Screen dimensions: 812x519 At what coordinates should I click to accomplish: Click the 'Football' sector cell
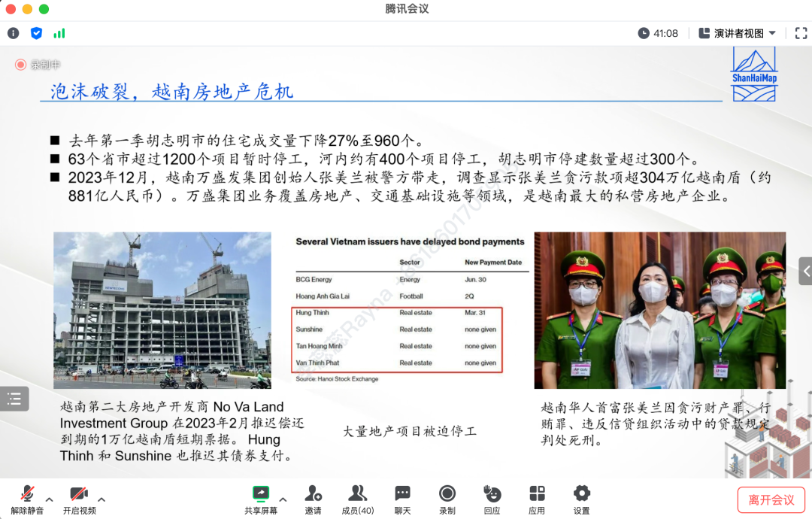411,296
